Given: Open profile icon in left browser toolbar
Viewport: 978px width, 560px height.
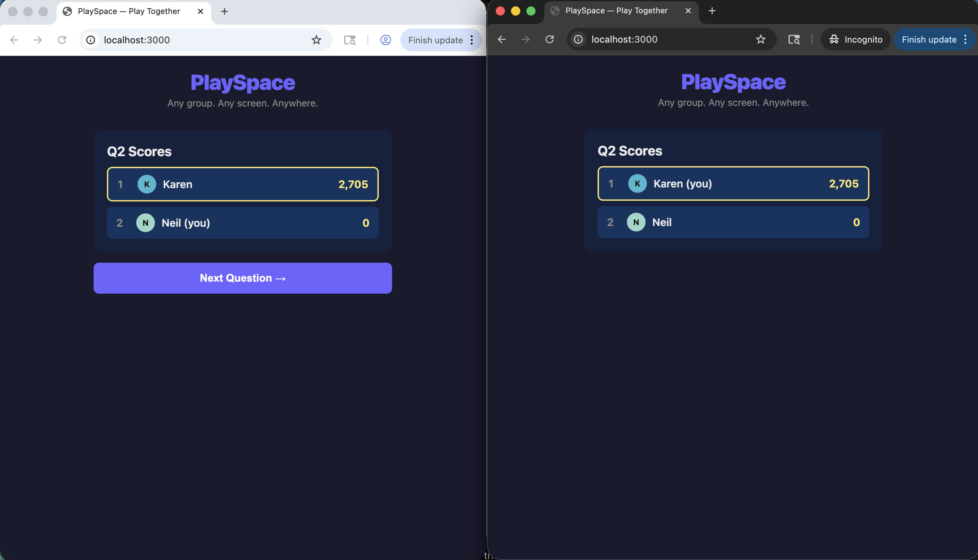Looking at the screenshot, I should point(385,40).
